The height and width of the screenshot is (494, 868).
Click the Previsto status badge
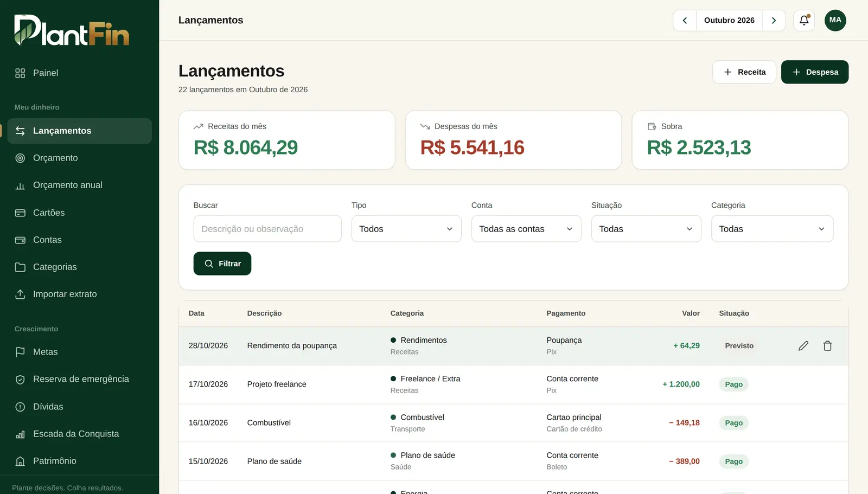click(739, 346)
